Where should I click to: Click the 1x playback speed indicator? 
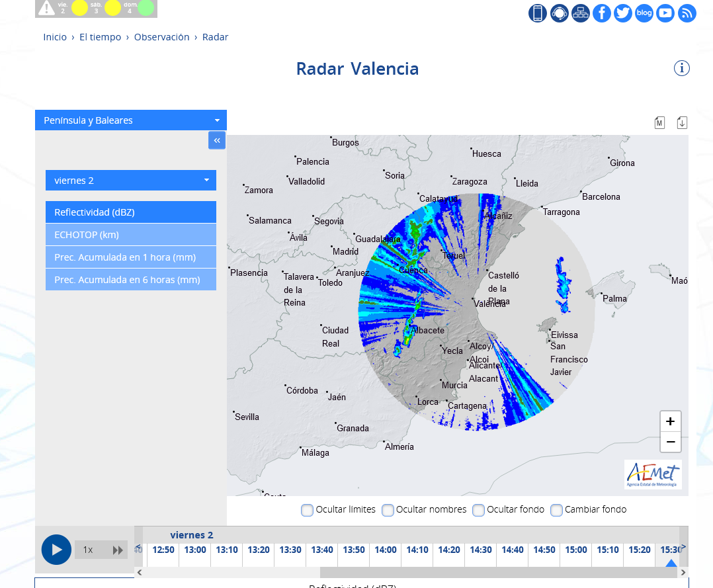pos(88,550)
